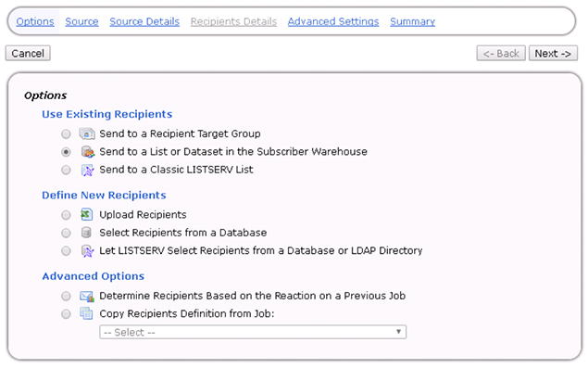
Task: Select the Copy Recipients Definition from Job radio
Action: [66, 314]
